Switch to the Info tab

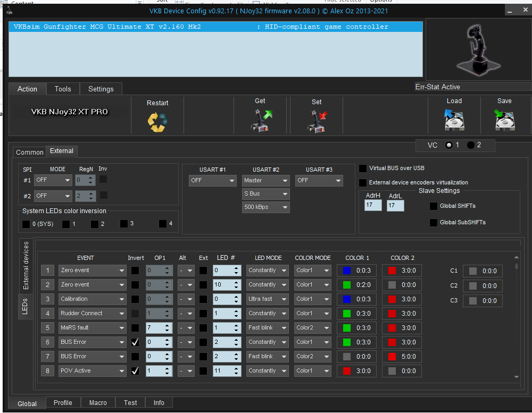(159, 402)
